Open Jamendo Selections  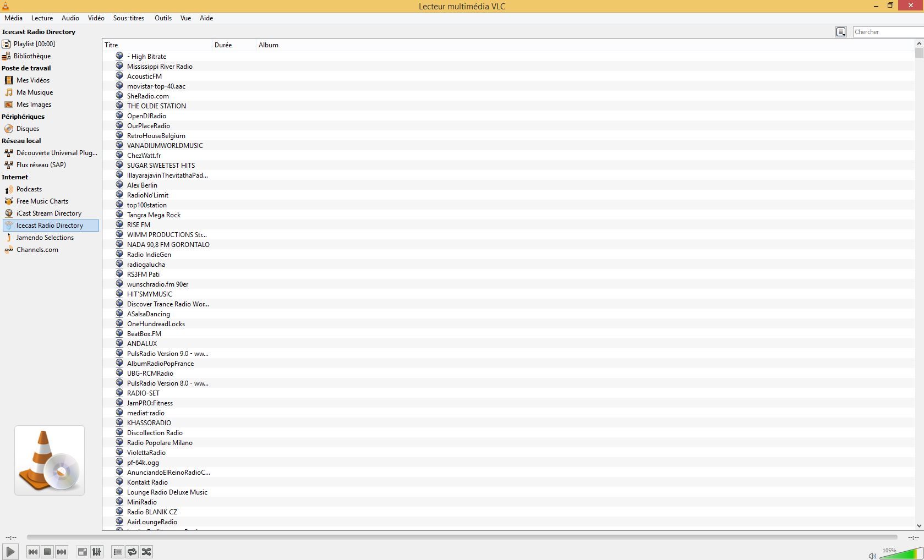(x=45, y=238)
